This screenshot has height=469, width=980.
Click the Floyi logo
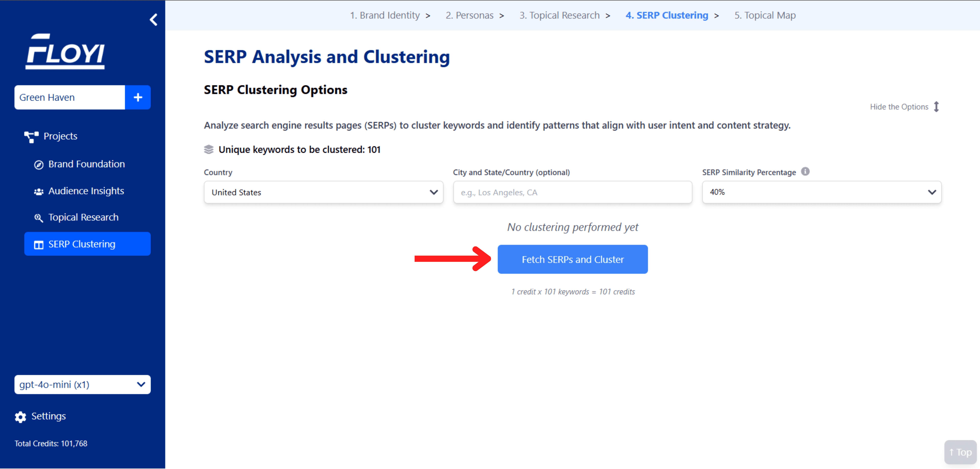pyautogui.click(x=65, y=51)
